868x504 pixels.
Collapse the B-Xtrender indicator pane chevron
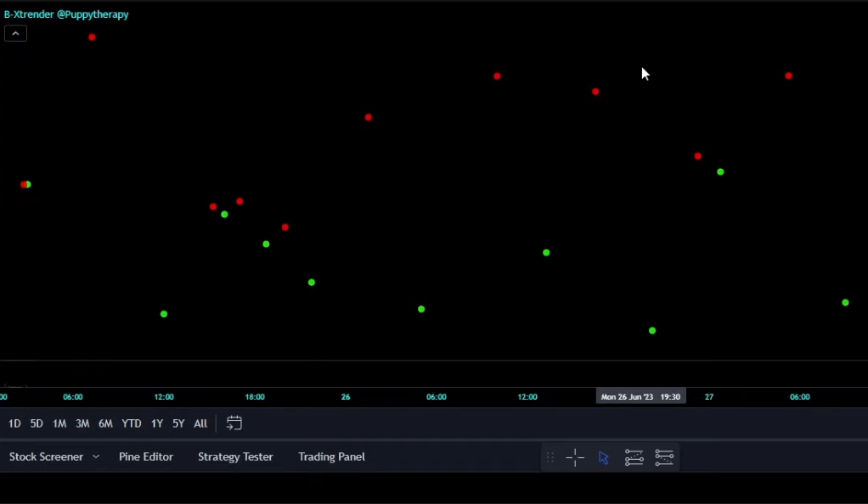point(15,34)
